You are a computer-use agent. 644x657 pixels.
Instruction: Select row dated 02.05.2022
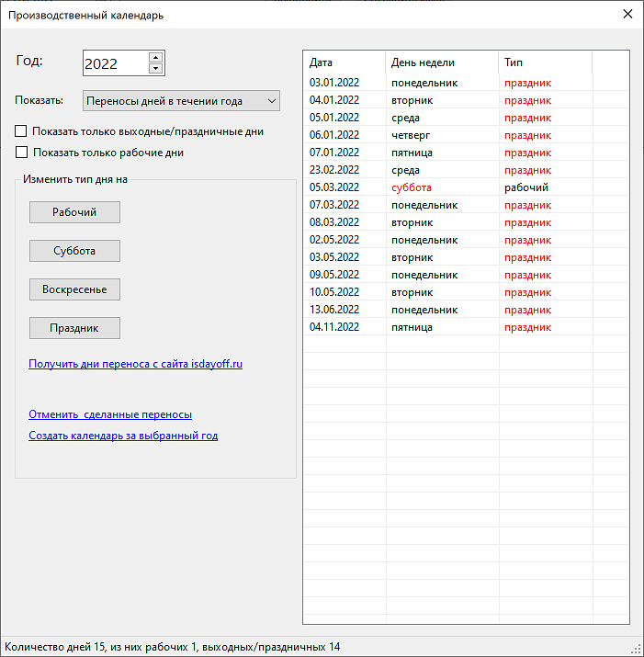pos(466,240)
